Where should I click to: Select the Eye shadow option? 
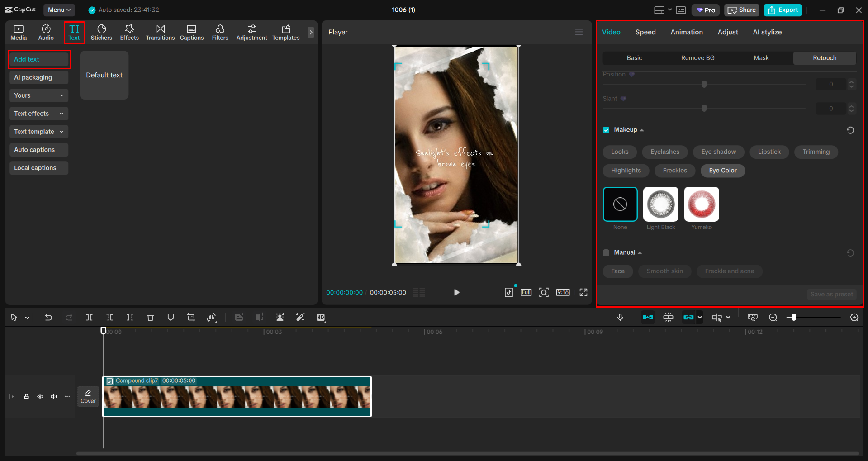click(718, 152)
